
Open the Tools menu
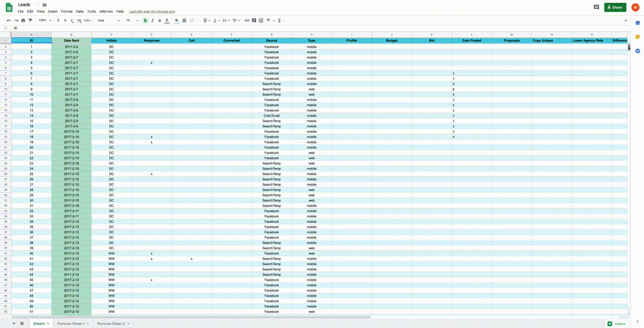pos(92,11)
